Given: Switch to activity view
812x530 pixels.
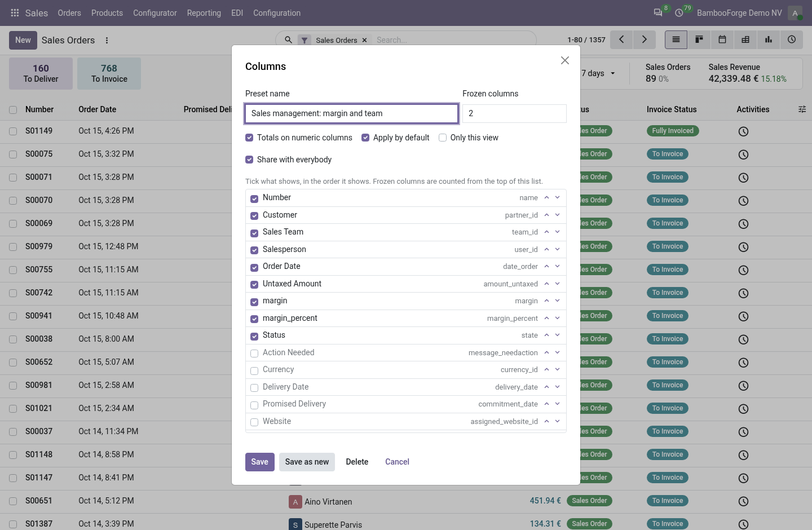Looking at the screenshot, I should click(x=792, y=39).
